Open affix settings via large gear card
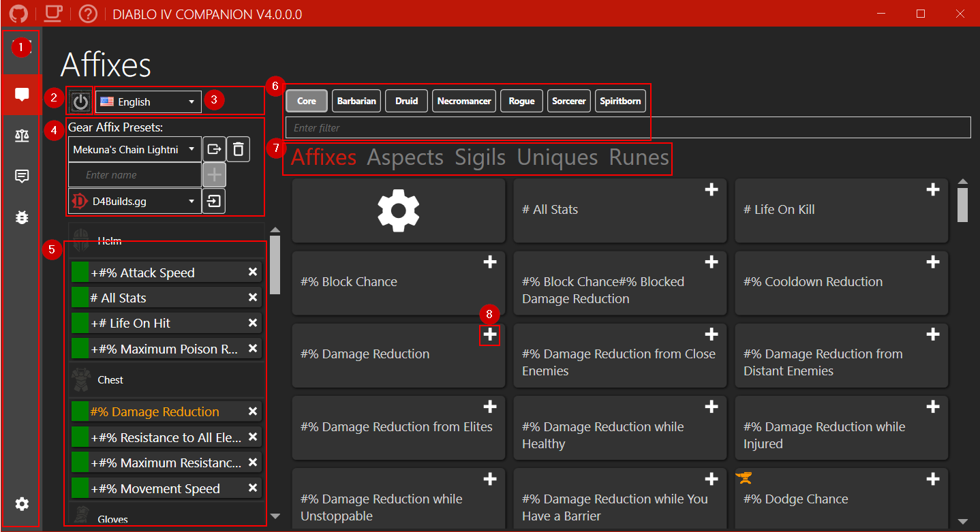This screenshot has height=532, width=980. pyautogui.click(x=399, y=210)
